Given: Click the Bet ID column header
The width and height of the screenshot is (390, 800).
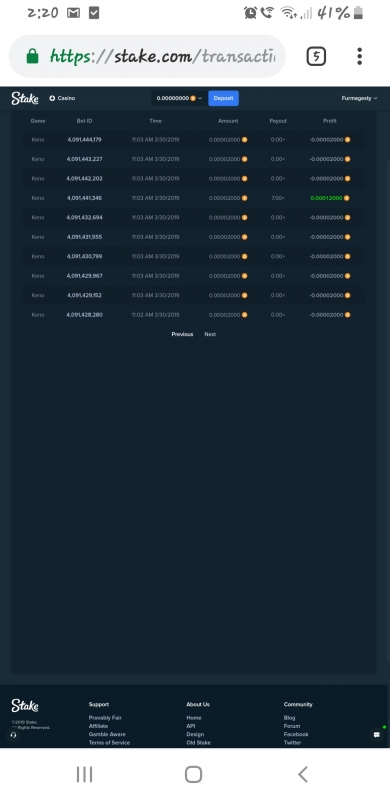Looking at the screenshot, I should click(84, 121).
